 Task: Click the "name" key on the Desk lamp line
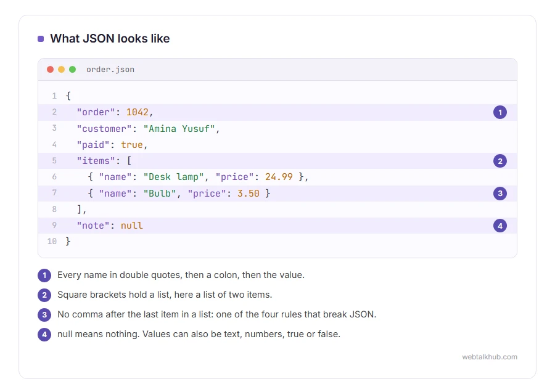click(x=115, y=177)
